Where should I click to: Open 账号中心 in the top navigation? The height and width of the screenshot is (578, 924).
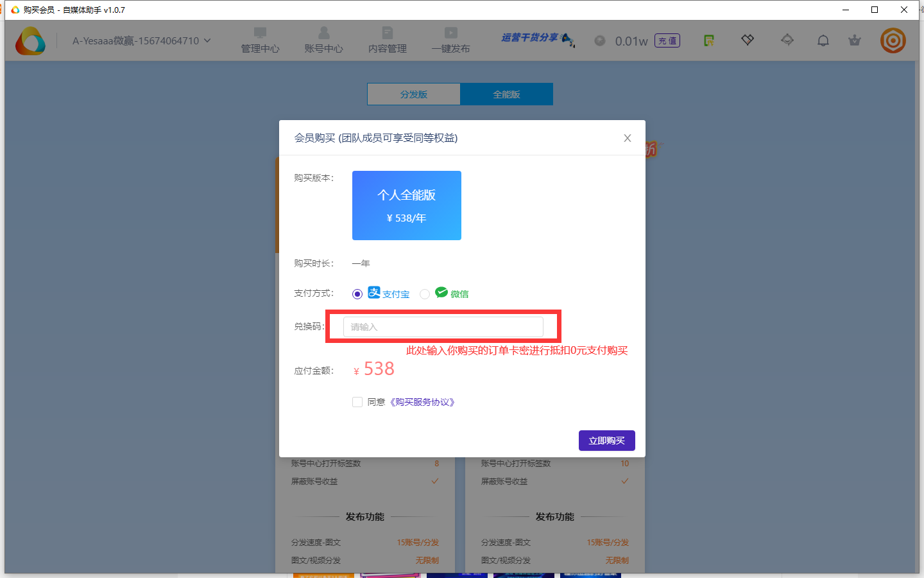(x=323, y=40)
